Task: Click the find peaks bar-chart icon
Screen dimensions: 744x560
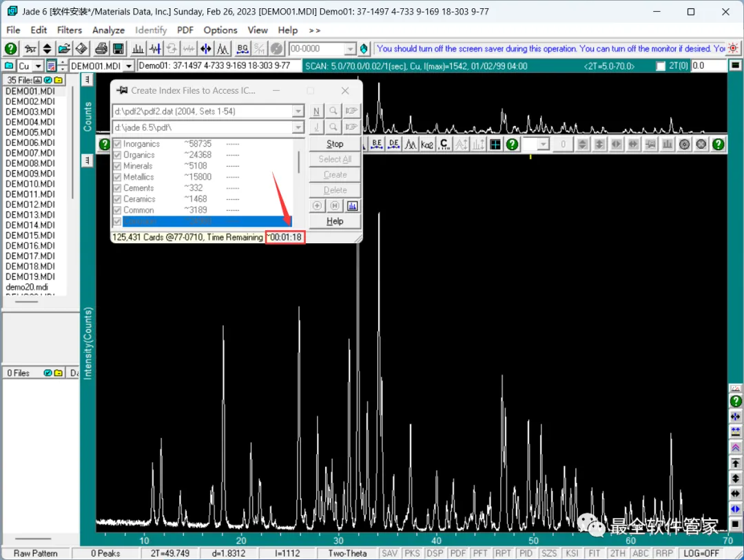Action: click(138, 48)
